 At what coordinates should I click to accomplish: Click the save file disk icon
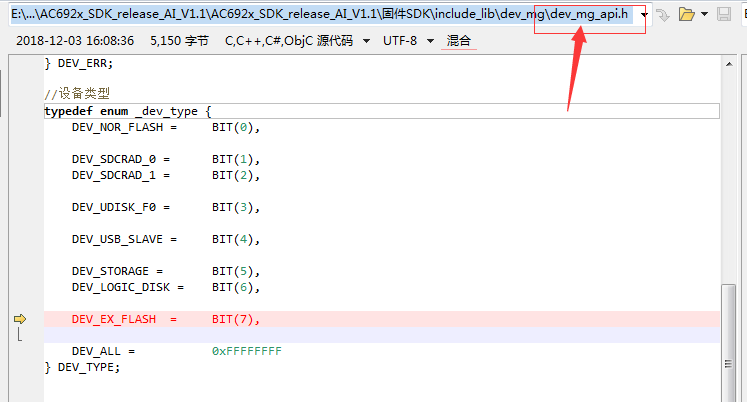tap(724, 14)
